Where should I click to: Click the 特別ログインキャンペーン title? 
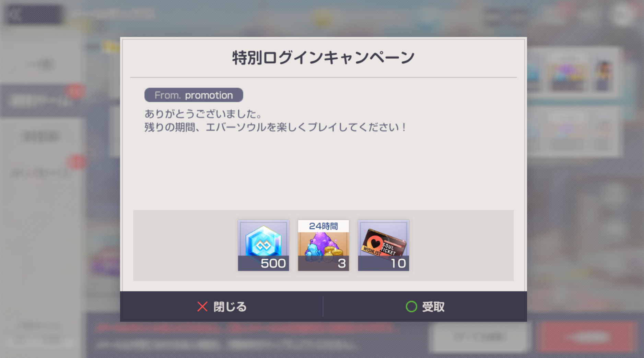coord(324,58)
